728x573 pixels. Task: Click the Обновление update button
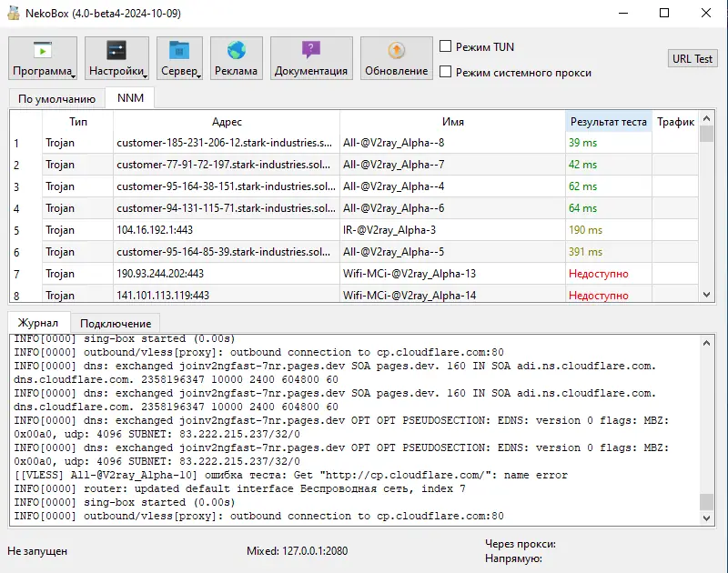pyautogui.click(x=397, y=58)
